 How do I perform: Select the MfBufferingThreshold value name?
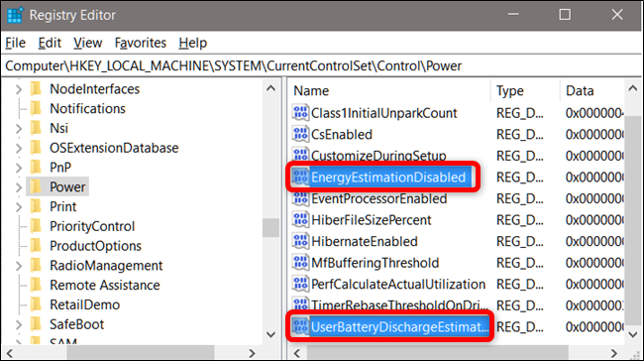[375, 263]
